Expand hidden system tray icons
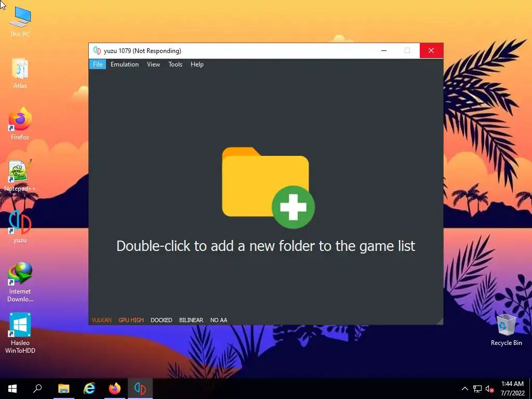 (x=465, y=389)
